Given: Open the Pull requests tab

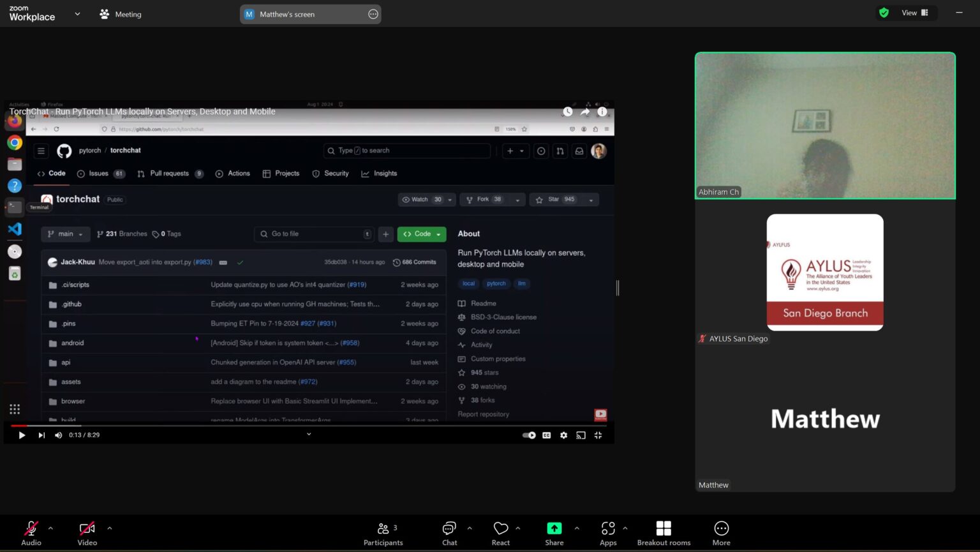Looking at the screenshot, I should click(x=170, y=174).
